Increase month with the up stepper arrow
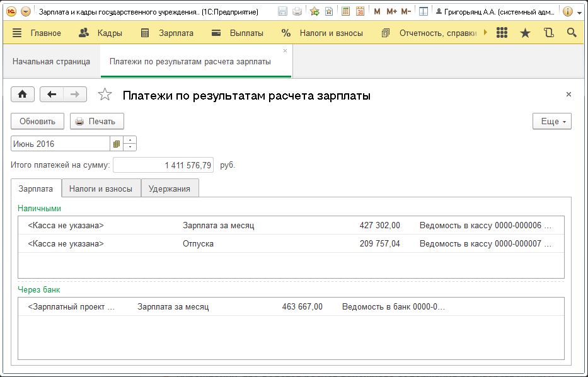588x377 pixels. pos(130,141)
